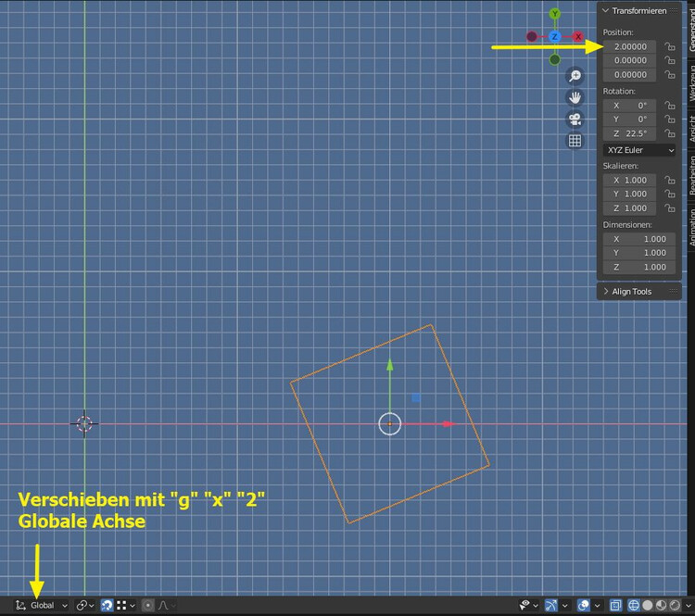This screenshot has width=695, height=616.
Task: Click the Rotation Z 22.5° field
Action: click(630, 133)
